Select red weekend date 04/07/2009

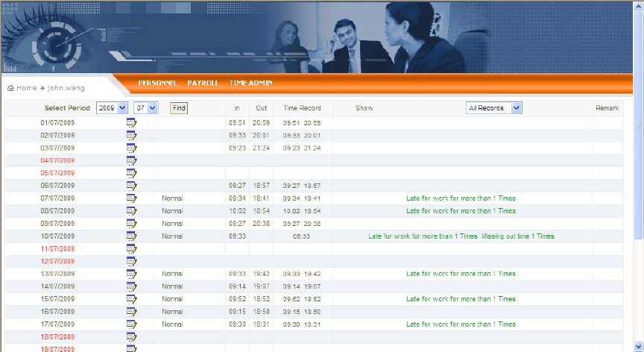(x=57, y=160)
